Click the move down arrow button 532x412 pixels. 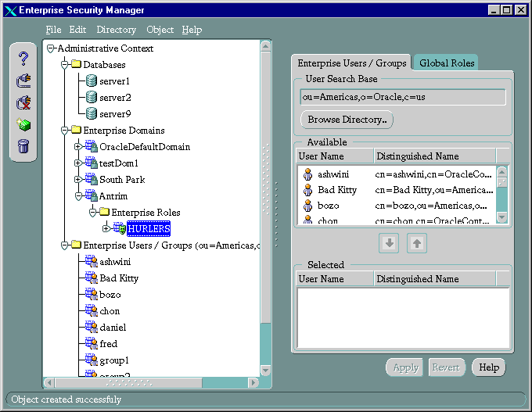coord(390,243)
